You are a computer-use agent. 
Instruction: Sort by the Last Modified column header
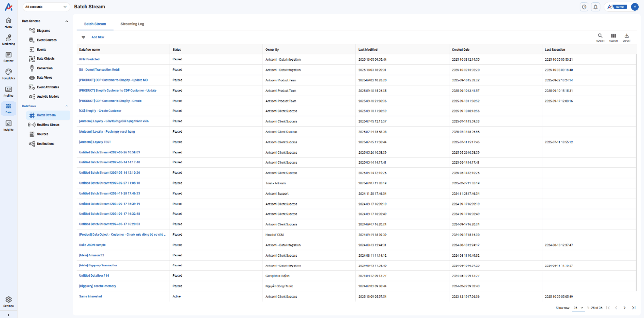pos(368,50)
